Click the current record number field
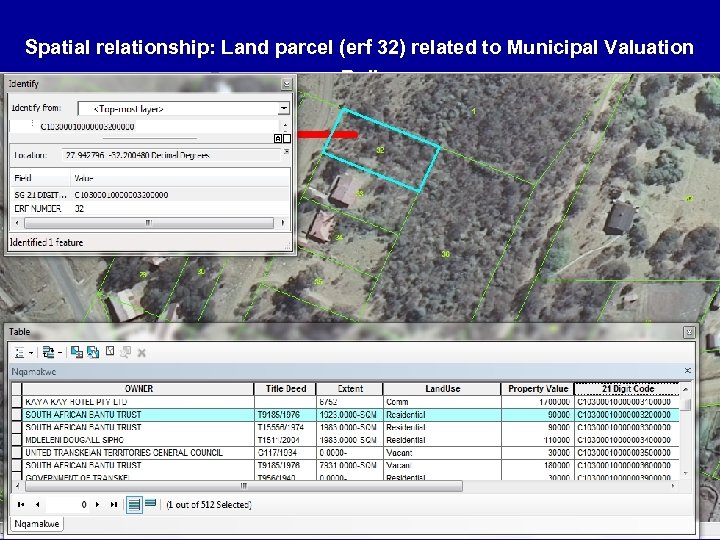Viewport: 720px width, 540px height. pos(68,504)
